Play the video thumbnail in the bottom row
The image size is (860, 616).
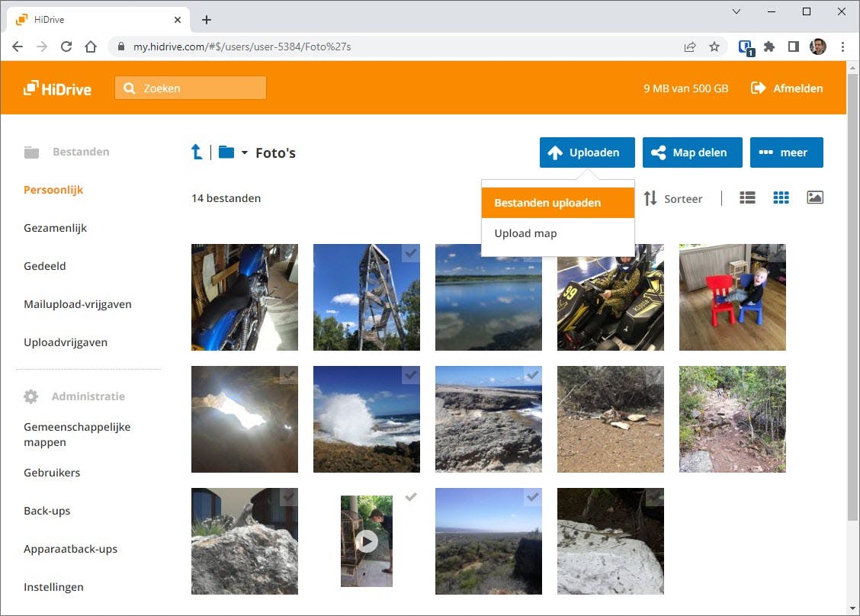[x=366, y=541]
